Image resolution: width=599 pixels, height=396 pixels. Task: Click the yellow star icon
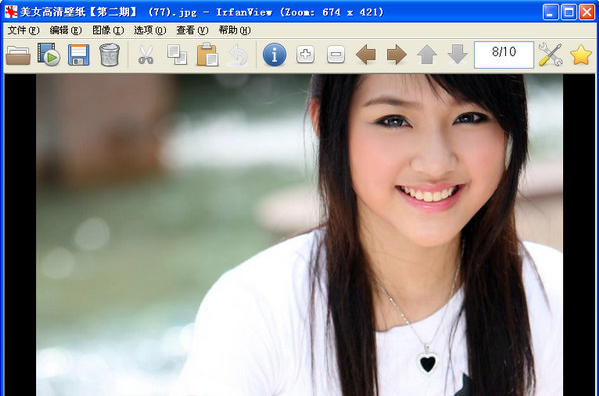click(581, 55)
